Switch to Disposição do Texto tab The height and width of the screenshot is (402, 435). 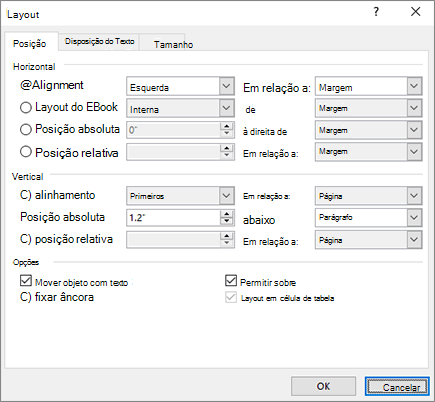[x=99, y=41]
